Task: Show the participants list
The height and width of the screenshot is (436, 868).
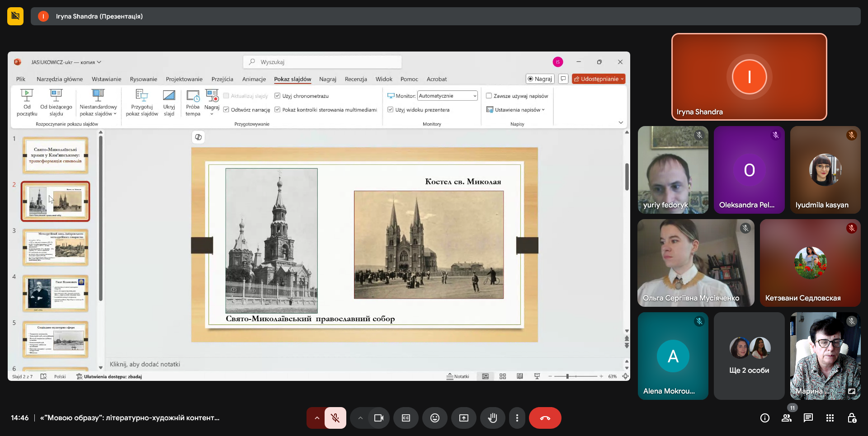Action: tap(787, 418)
